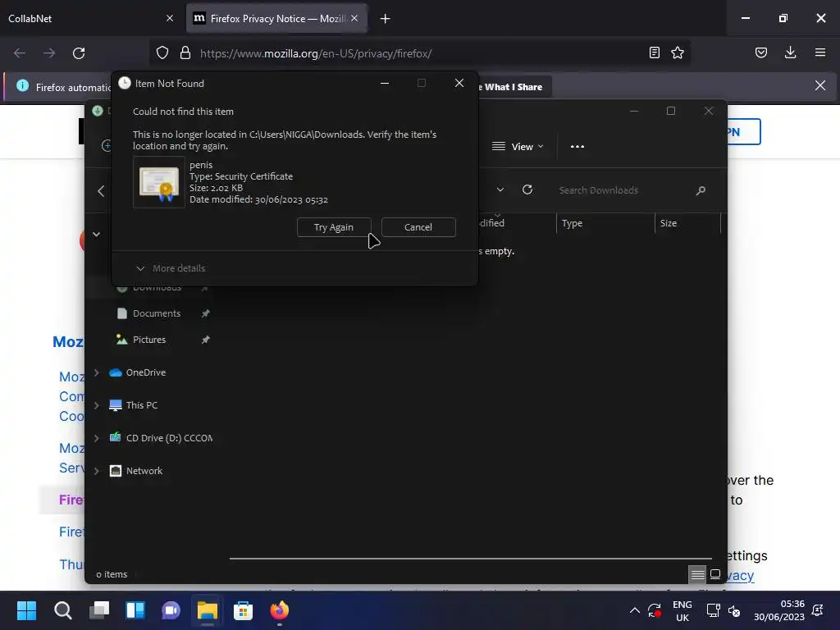840x630 pixels.
Task: Open Task View on taskbar
Action: 99,610
